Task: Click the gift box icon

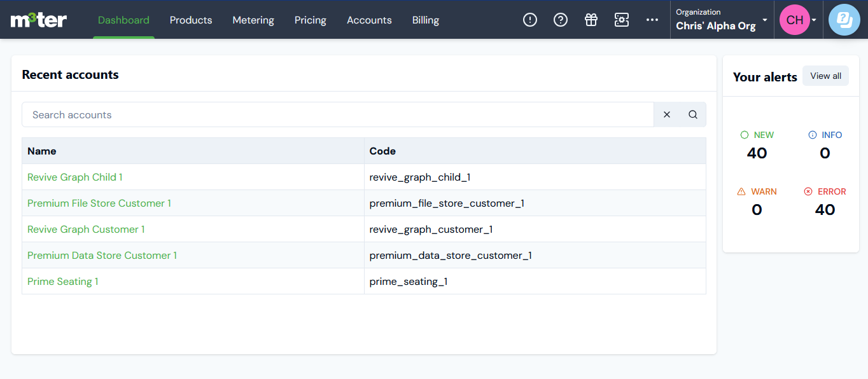Action: [x=591, y=20]
